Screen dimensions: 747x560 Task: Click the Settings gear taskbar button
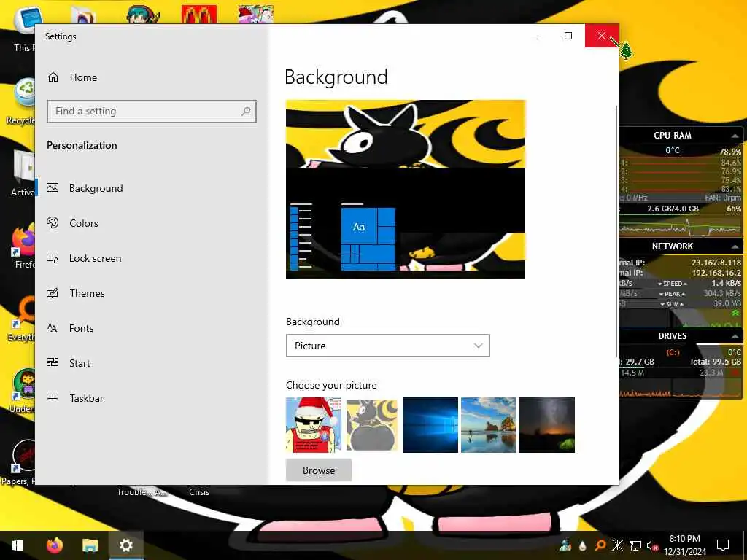[125, 545]
